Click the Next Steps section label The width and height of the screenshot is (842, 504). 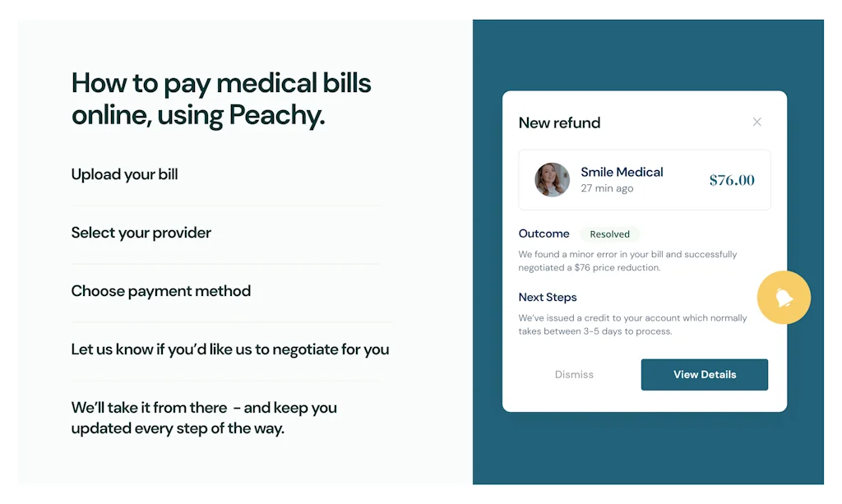pos(548,297)
